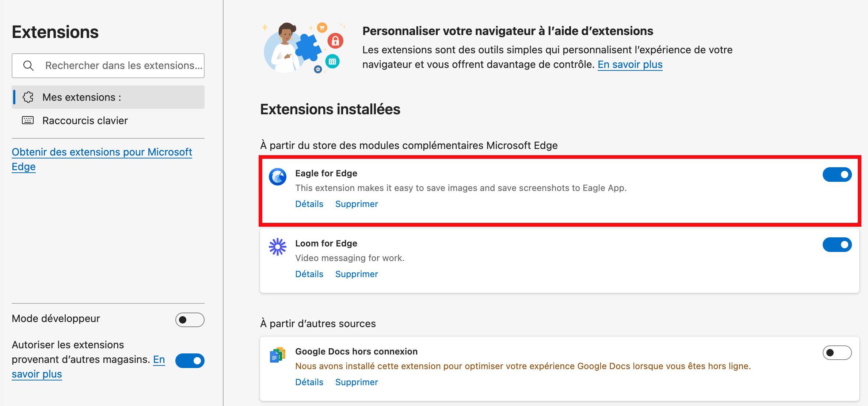Click the Google Docs hors connexion icon

point(278,355)
